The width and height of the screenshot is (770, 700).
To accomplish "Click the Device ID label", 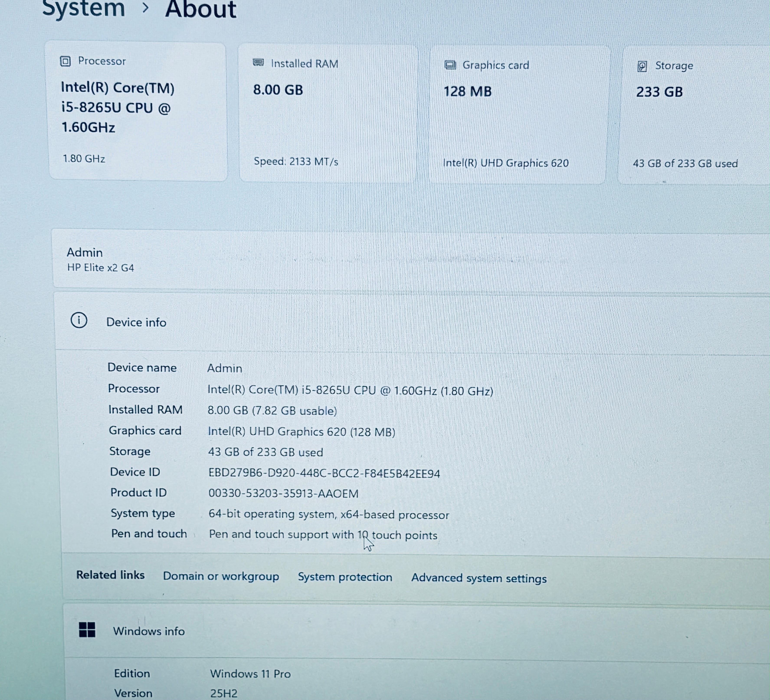I will pos(135,472).
